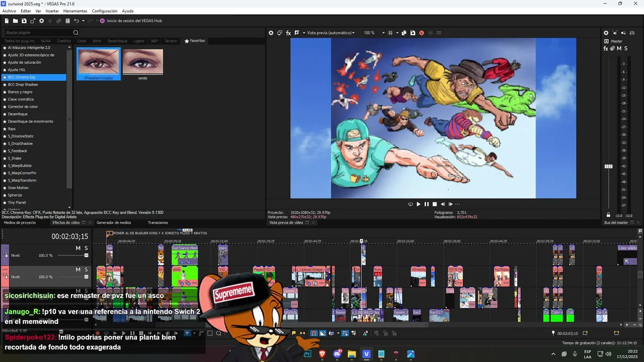Screen dimensions: 644x362
Task: Pause the preview
Action: pos(427,204)
